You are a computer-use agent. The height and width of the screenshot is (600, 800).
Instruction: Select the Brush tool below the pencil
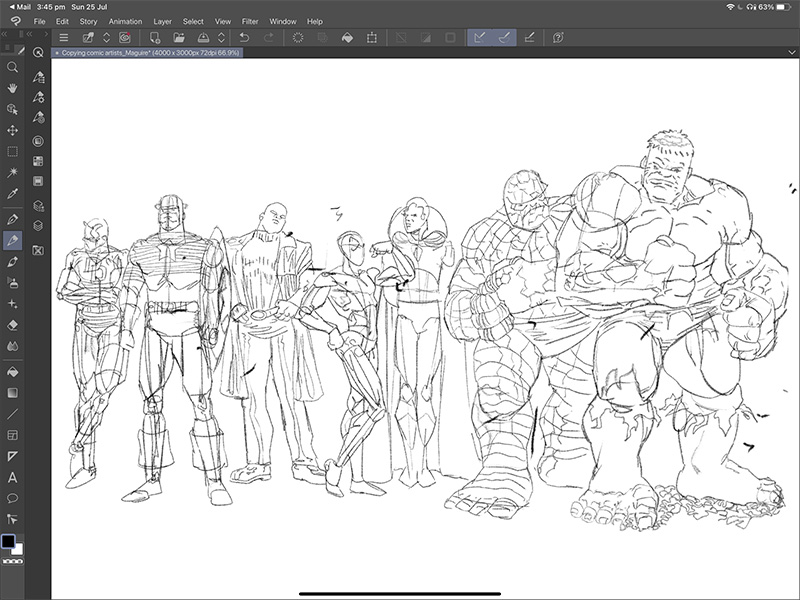pyautogui.click(x=12, y=262)
